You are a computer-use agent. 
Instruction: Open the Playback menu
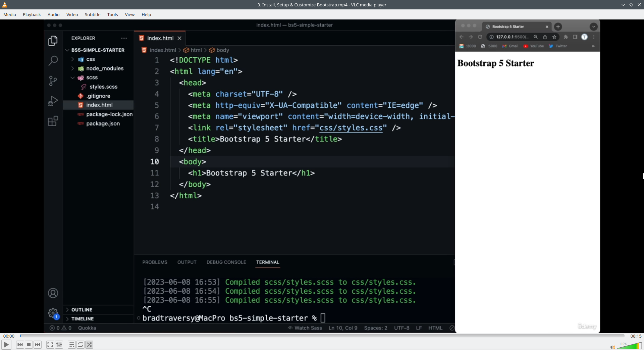pyautogui.click(x=32, y=14)
